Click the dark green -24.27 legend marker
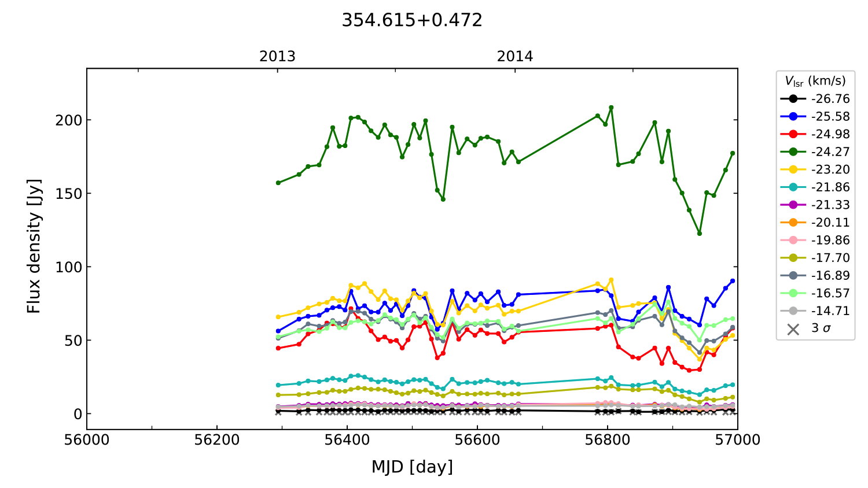The height and width of the screenshot is (488, 868). pyautogui.click(x=793, y=152)
